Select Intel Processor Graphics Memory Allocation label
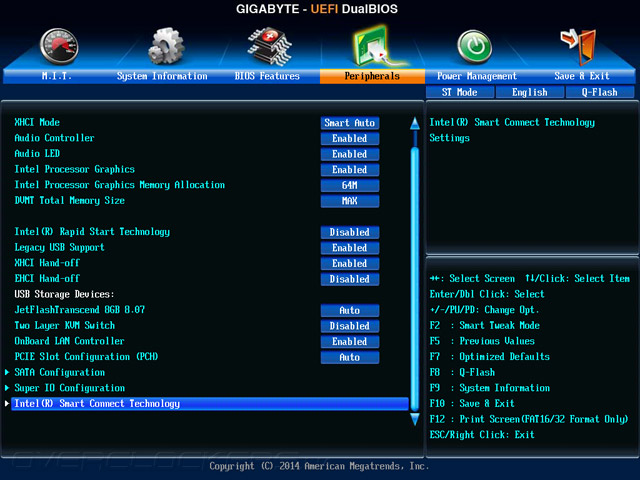Image resolution: width=640 pixels, height=480 pixels. (x=120, y=185)
